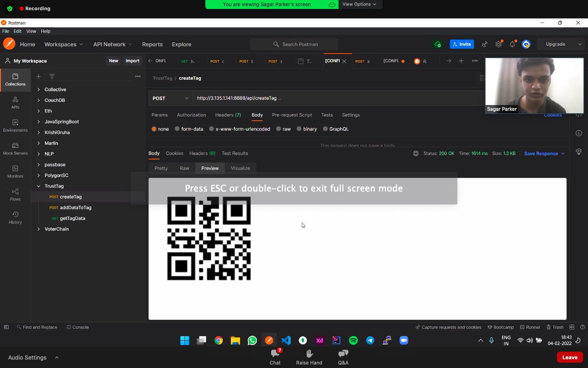The image size is (588, 368).
Task: Open the Mock Servers sidebar panel
Action: [15, 149]
